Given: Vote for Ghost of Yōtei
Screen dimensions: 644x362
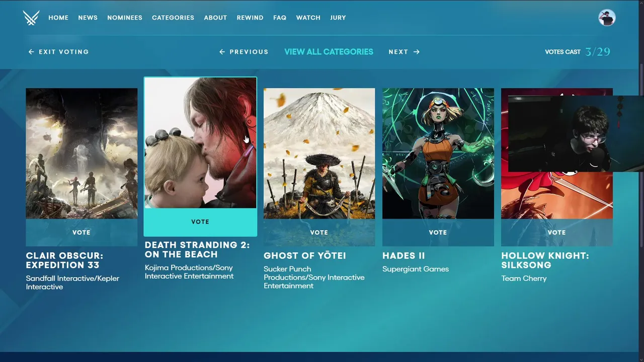Looking at the screenshot, I should point(319,232).
